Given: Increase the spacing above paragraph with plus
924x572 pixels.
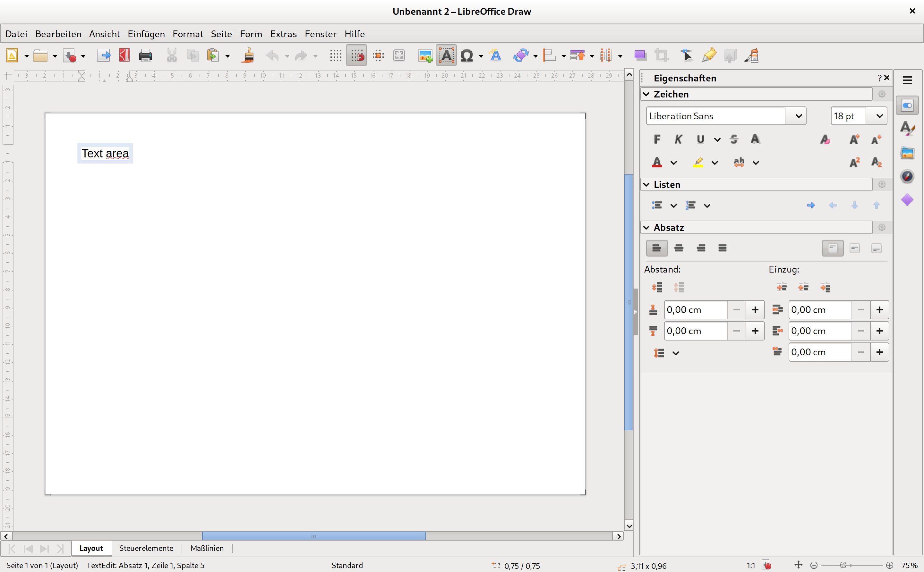Looking at the screenshot, I should 755,310.
